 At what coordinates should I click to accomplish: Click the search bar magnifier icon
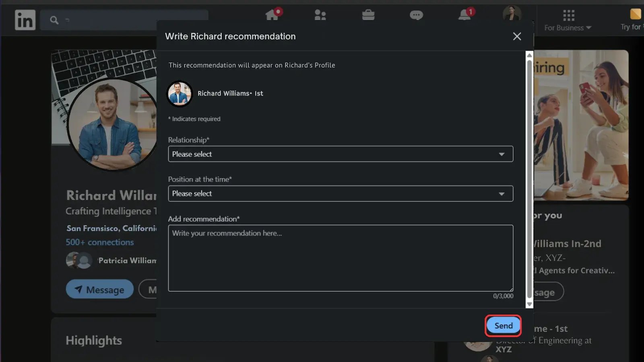[x=54, y=20]
